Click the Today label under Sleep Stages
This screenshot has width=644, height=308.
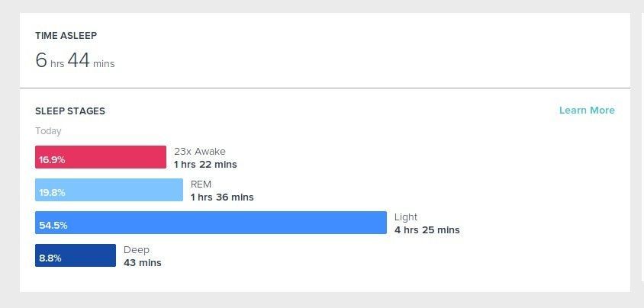click(49, 131)
